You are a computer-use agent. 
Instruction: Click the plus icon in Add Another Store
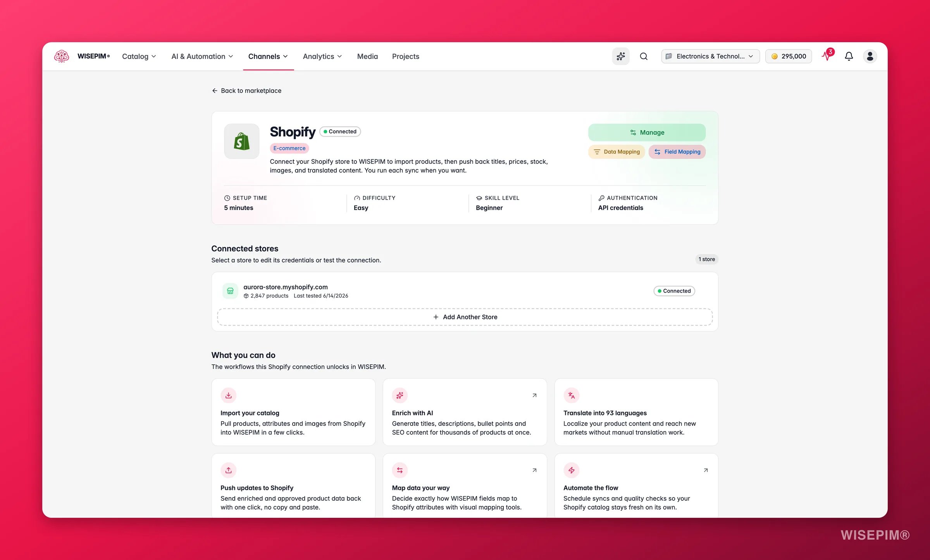coord(436,317)
